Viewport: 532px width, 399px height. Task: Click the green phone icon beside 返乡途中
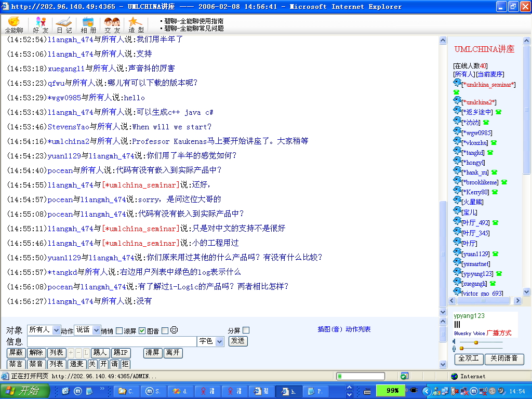[498, 112]
